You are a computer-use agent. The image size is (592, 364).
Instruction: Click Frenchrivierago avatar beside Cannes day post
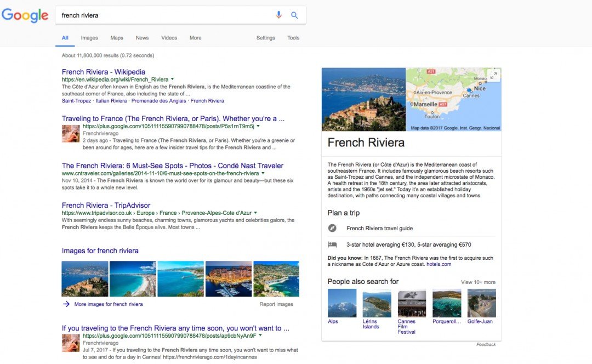tap(71, 343)
